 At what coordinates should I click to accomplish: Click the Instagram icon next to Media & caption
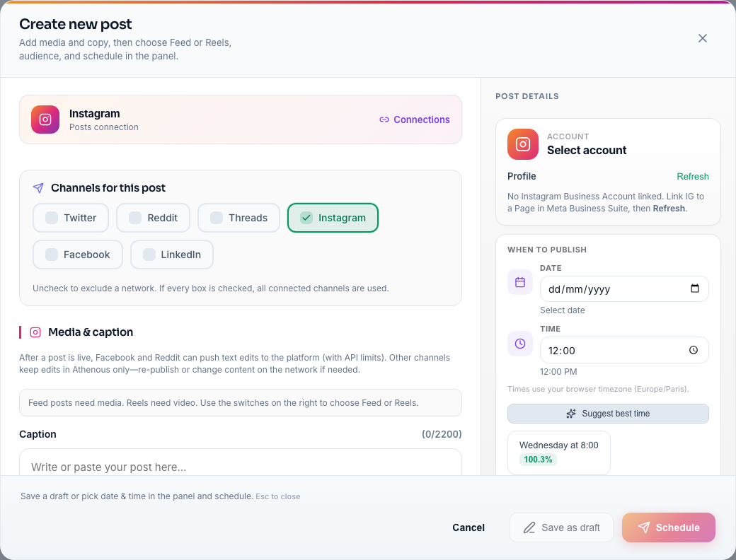(35, 332)
